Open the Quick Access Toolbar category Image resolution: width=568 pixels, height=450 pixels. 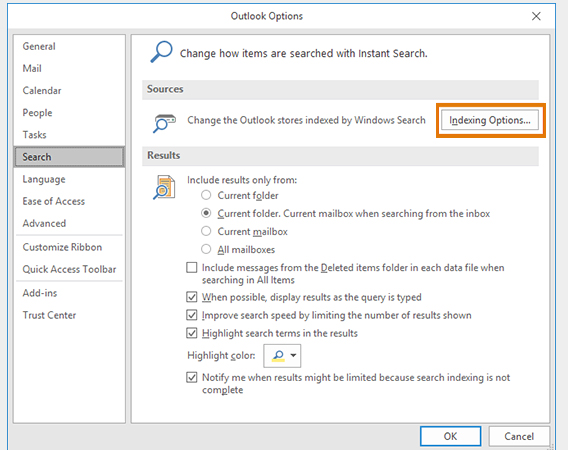click(69, 269)
